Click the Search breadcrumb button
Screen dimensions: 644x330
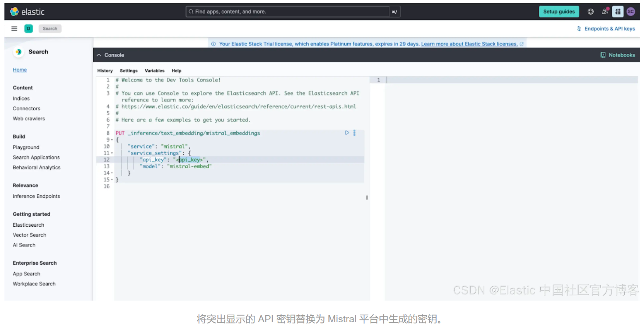click(x=50, y=29)
